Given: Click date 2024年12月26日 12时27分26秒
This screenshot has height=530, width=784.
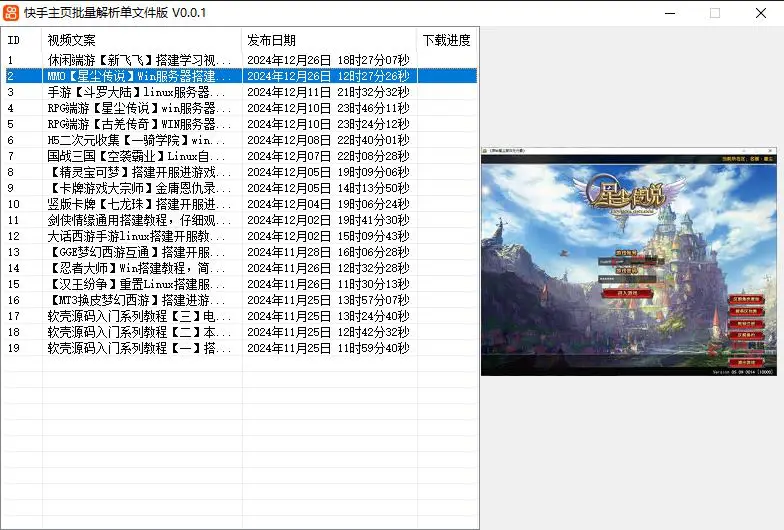Looking at the screenshot, I should [x=328, y=76].
